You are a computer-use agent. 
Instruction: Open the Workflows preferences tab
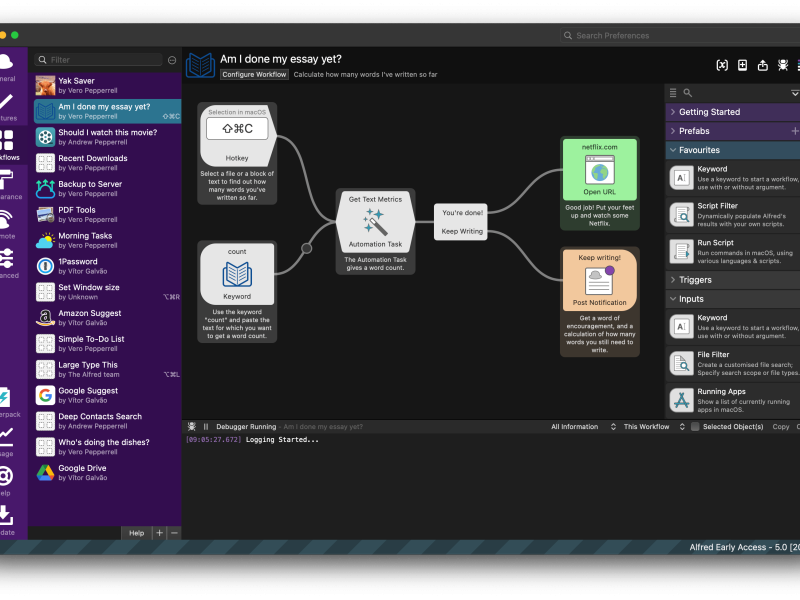coord(8,145)
